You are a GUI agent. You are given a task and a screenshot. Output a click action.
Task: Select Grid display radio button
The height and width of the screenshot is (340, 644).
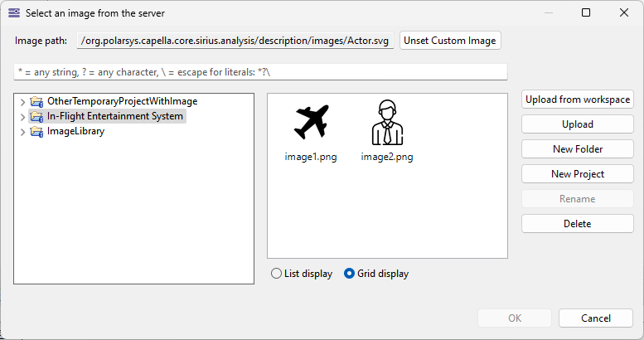pos(350,274)
